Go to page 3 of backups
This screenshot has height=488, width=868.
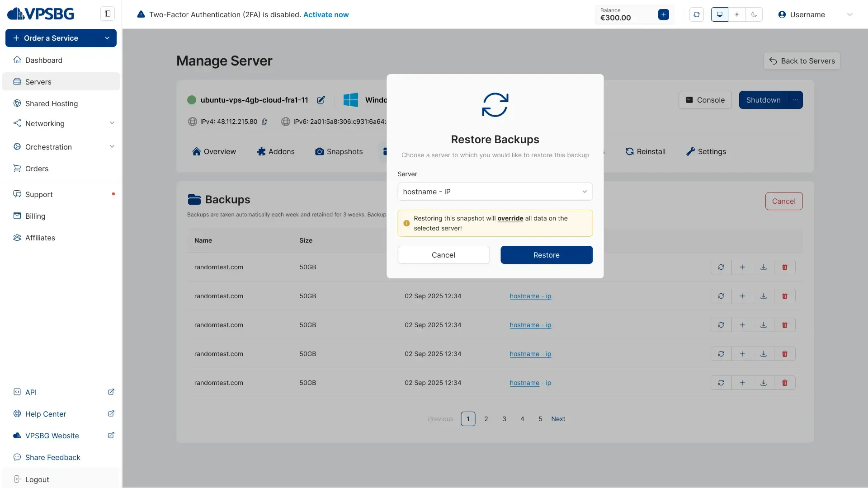click(x=504, y=419)
